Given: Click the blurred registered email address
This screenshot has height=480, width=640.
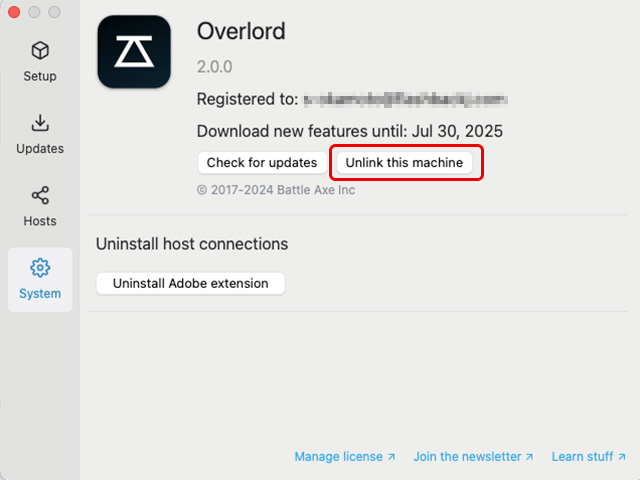Looking at the screenshot, I should pyautogui.click(x=404, y=100).
